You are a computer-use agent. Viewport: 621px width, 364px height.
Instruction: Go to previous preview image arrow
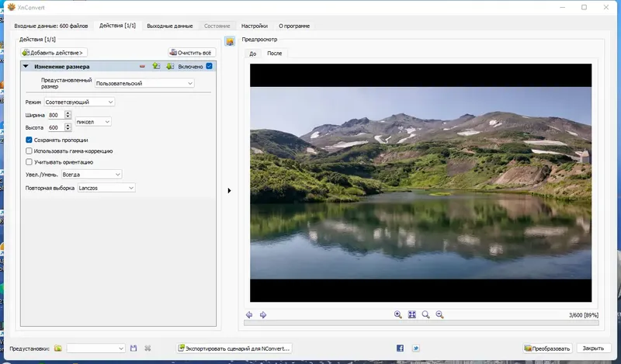pyautogui.click(x=249, y=315)
